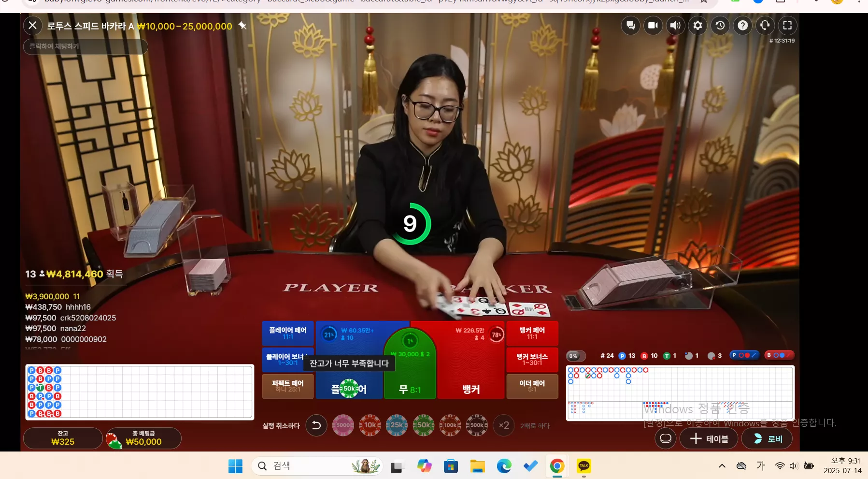Open the Windows Start menu

(235, 466)
